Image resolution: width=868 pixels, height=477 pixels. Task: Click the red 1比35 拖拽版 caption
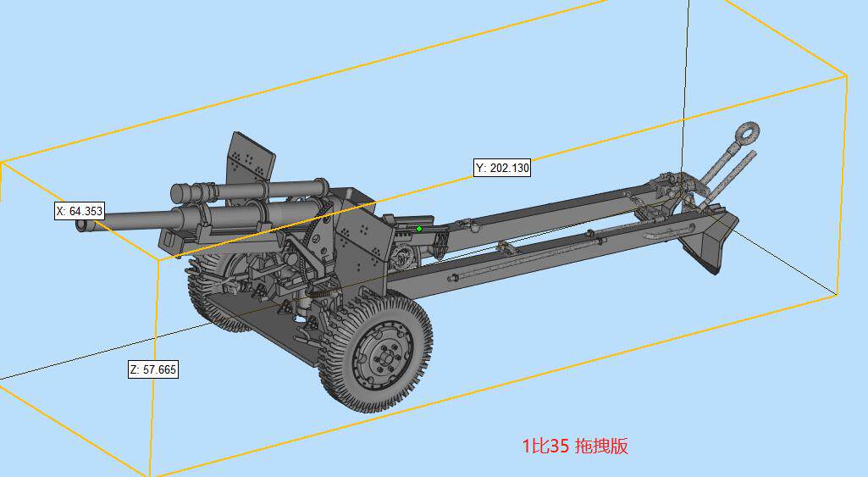point(575,446)
